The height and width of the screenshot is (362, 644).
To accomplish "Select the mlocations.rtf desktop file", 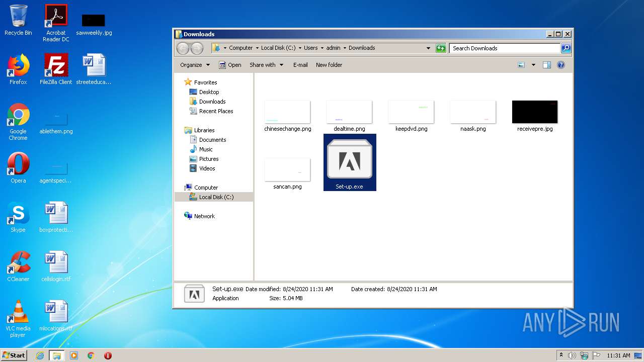I will [56, 316].
